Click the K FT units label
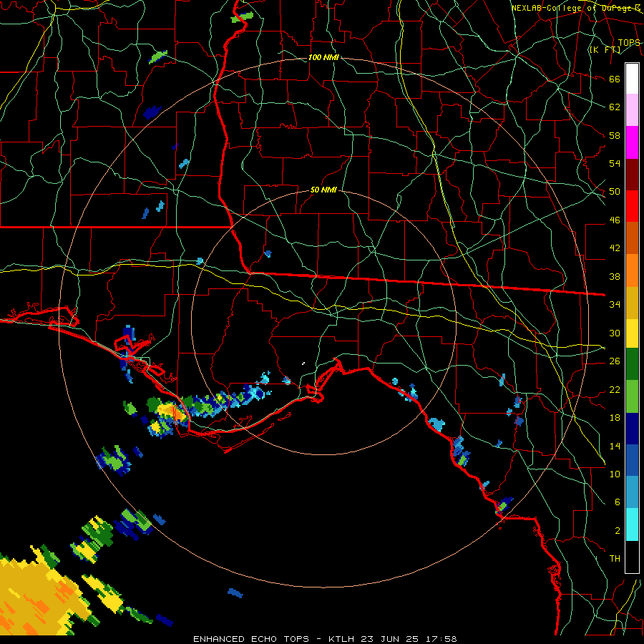This screenshot has width=644, height=644. [605, 49]
